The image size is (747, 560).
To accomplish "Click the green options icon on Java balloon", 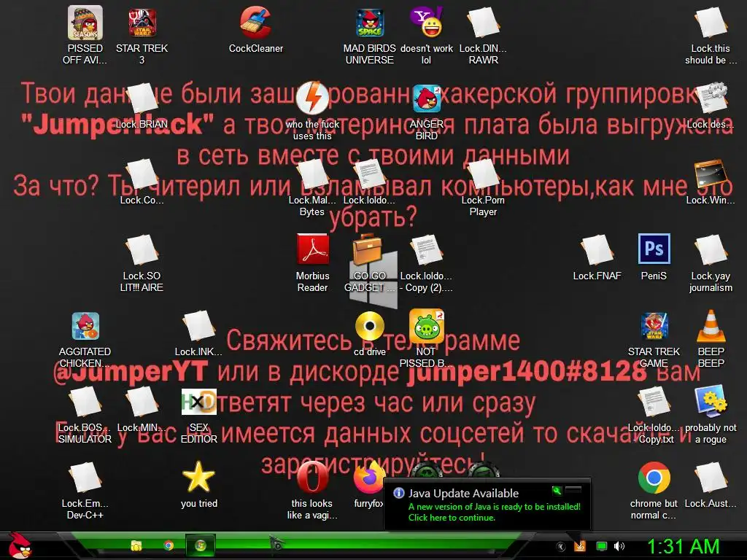I will (557, 491).
